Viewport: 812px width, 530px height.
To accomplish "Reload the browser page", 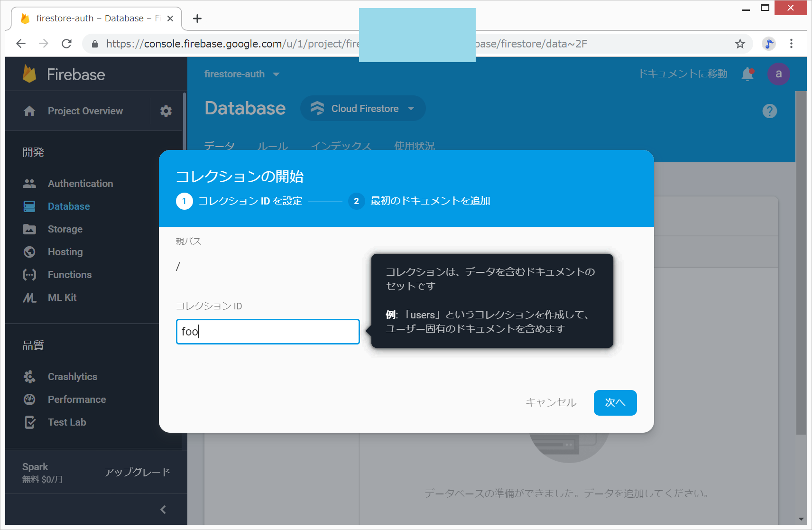I will point(67,44).
